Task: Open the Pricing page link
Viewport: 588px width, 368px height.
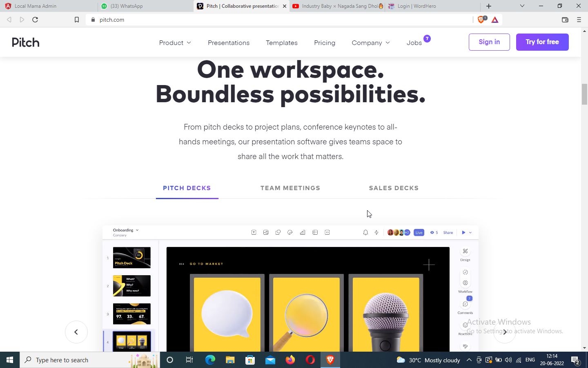Action: (325, 43)
